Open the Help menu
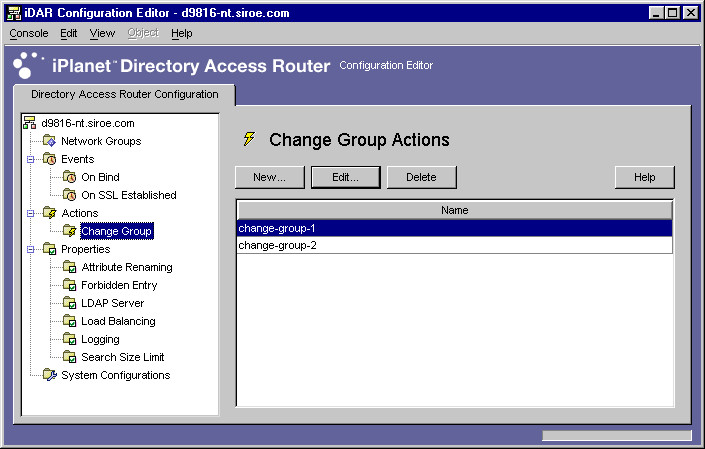The width and height of the screenshot is (705, 449). click(182, 33)
